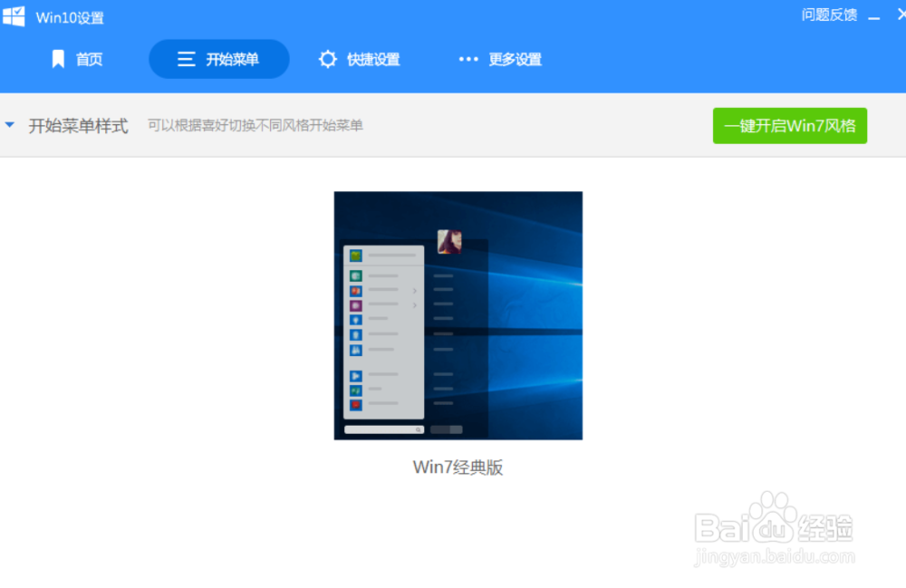Click the Windows logo icon in title bar
Viewport: 906px width, 588px height.
pyautogui.click(x=14, y=16)
